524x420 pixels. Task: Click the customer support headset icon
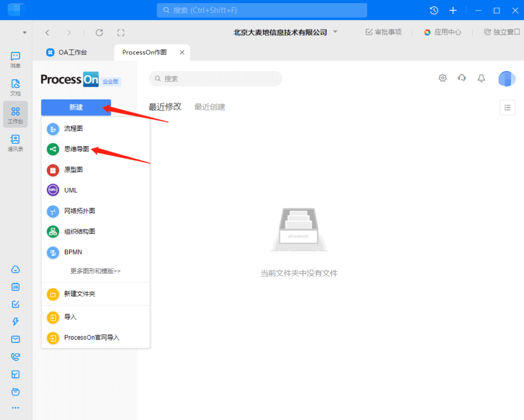[x=462, y=78]
